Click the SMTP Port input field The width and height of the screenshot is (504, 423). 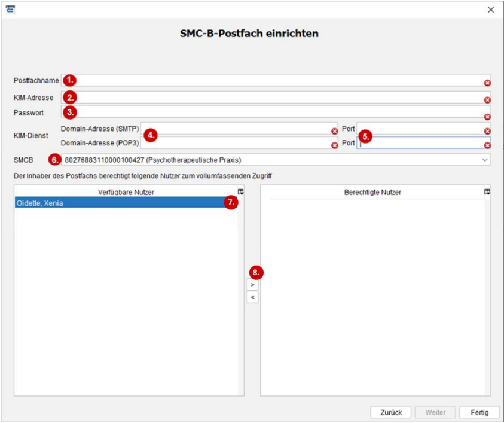tap(423, 129)
